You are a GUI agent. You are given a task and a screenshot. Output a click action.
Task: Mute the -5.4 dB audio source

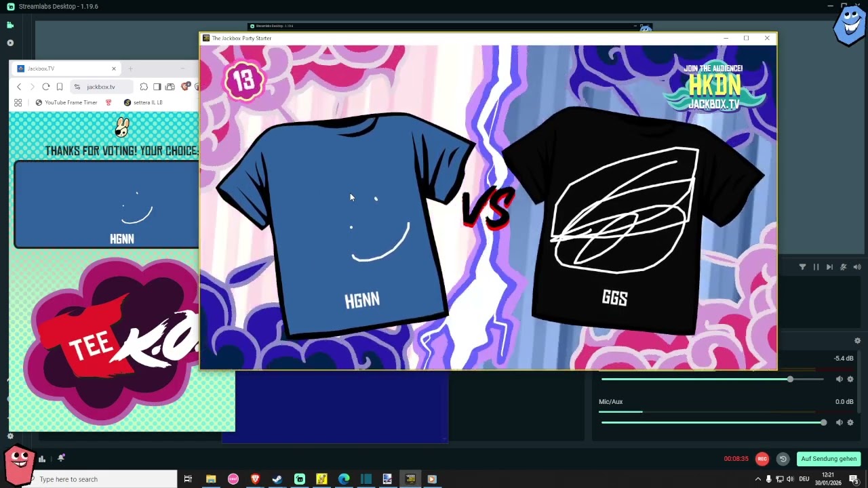click(839, 379)
